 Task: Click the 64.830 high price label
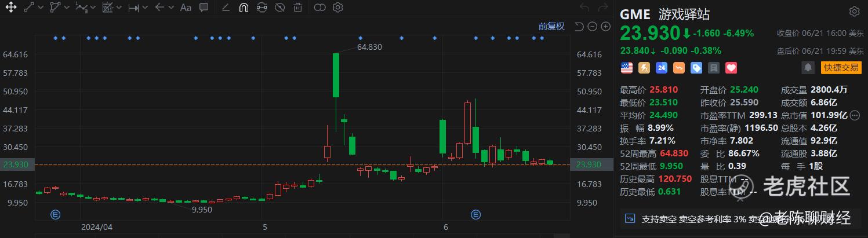tap(370, 47)
